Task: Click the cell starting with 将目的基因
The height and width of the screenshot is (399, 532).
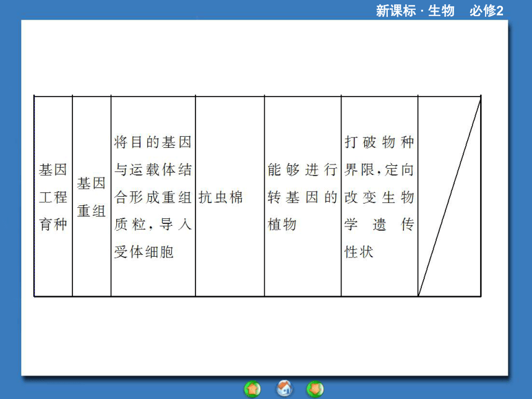Action: pos(153,197)
